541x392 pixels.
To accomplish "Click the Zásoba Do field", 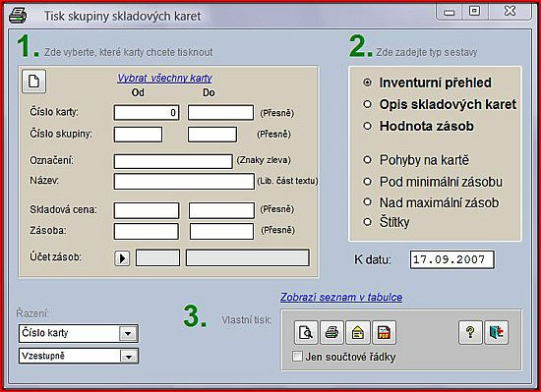I will [222, 232].
